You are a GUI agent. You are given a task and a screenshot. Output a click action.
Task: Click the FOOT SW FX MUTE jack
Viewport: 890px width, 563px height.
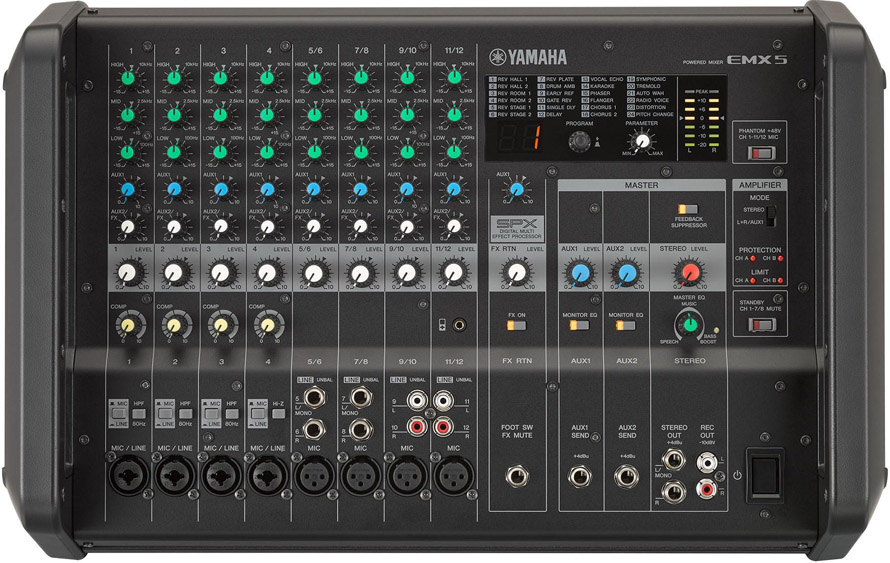(x=517, y=476)
